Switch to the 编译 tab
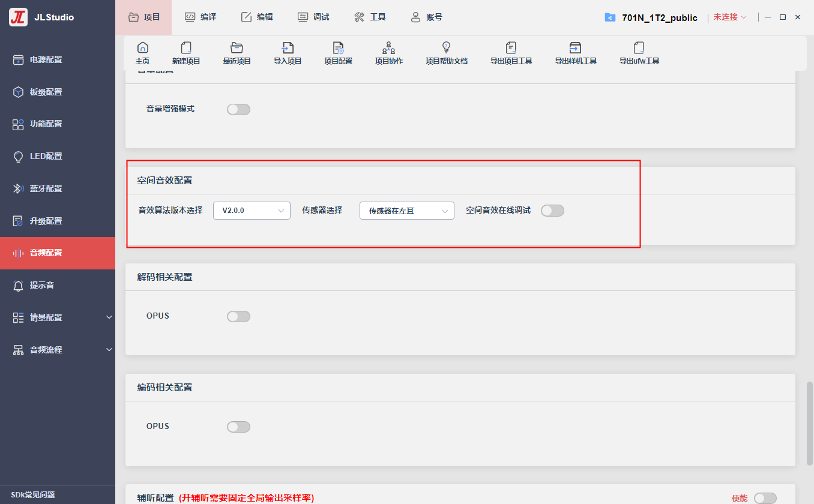Viewport: 814px width, 504px height. pyautogui.click(x=200, y=17)
